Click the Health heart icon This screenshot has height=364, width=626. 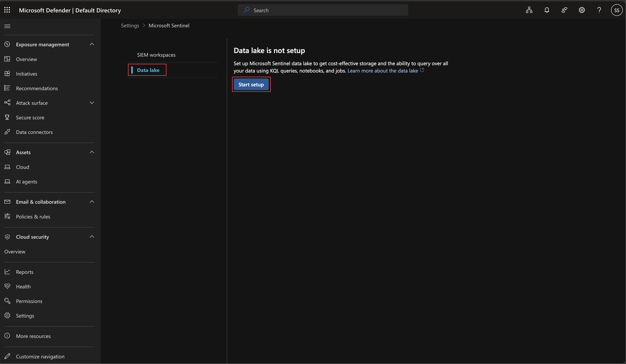pos(7,286)
